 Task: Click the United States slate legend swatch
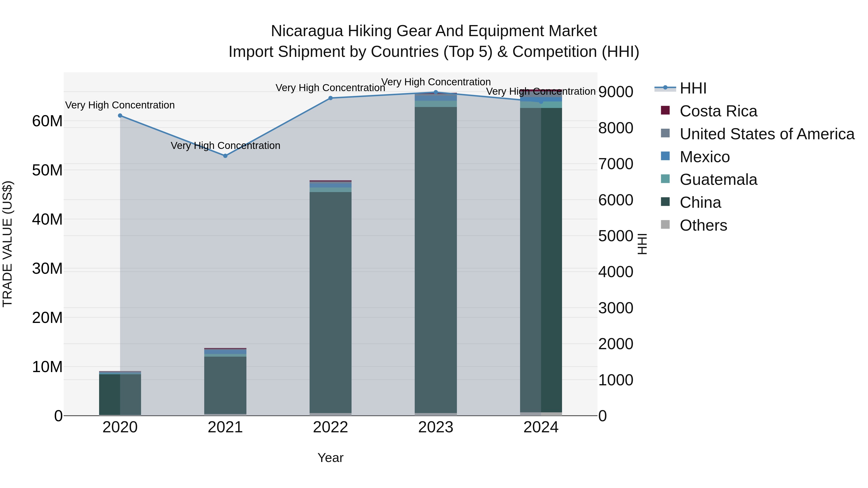point(665,133)
